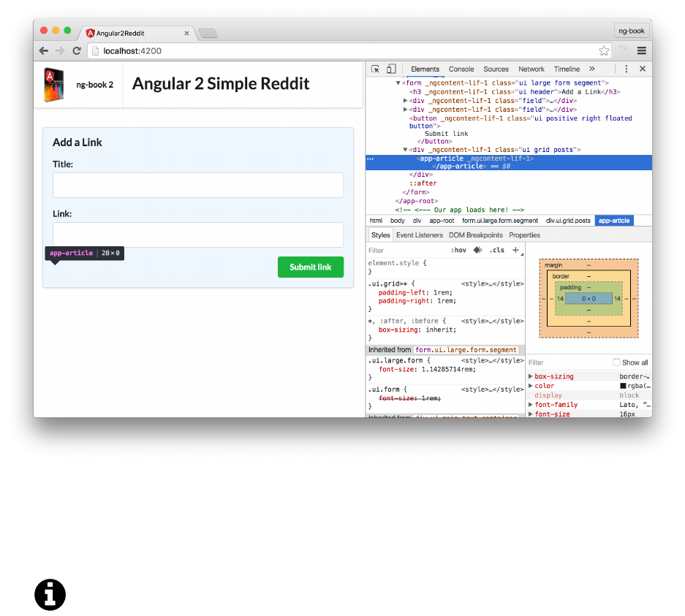685x616 pixels.
Task: Toggle the color format diamond icon in Styles
Action: point(477,250)
